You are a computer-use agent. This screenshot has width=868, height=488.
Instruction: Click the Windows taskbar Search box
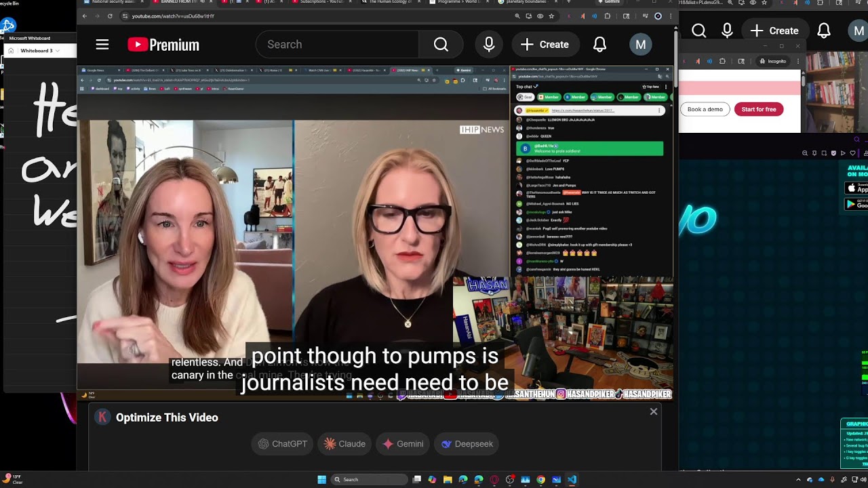coord(370,479)
